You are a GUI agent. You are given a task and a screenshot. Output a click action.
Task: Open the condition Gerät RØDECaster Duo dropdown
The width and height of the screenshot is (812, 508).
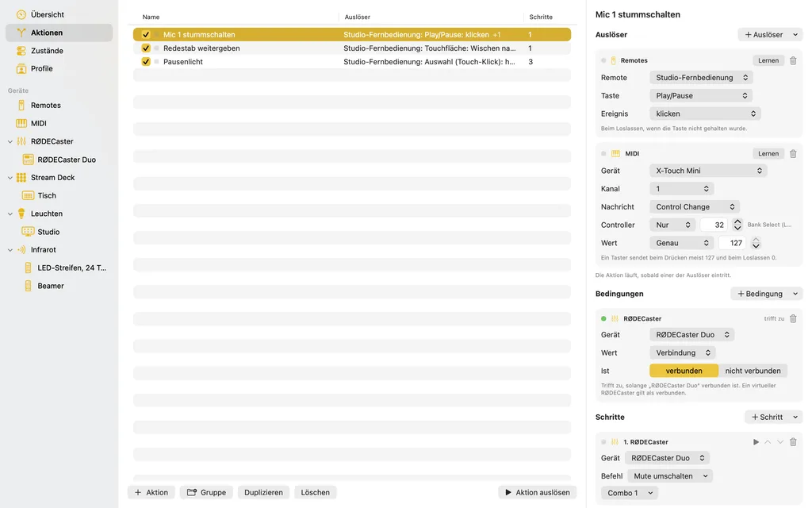point(691,335)
